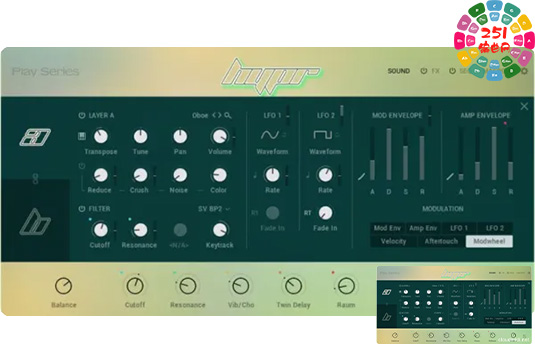This screenshot has width=535, height=363.
Task: Load the next sample with right arrow
Action: click(x=219, y=115)
